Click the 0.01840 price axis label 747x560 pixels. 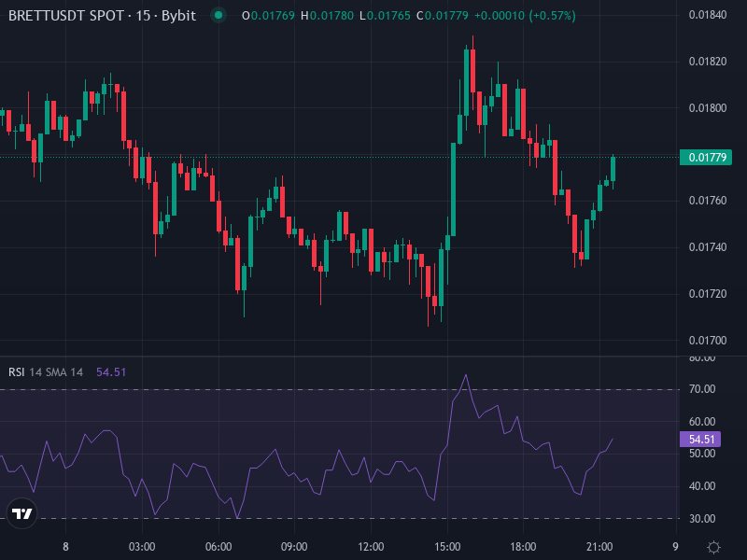707,15
